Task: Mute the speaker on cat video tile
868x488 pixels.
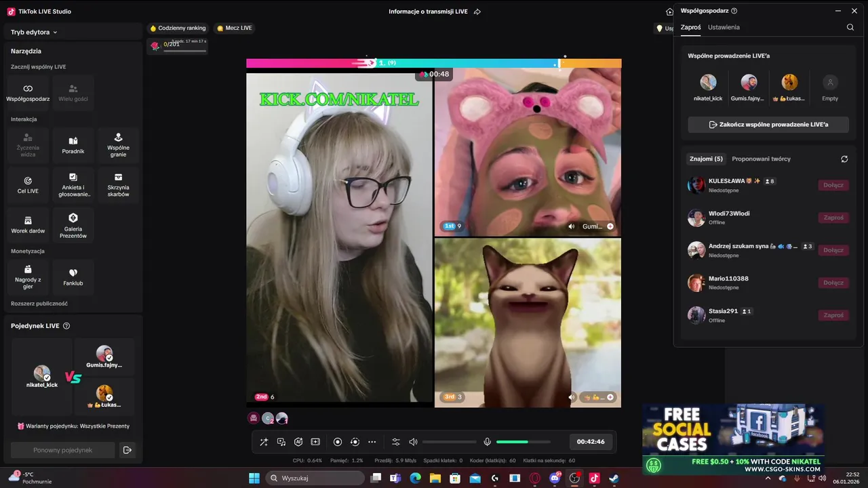Action: tap(572, 397)
